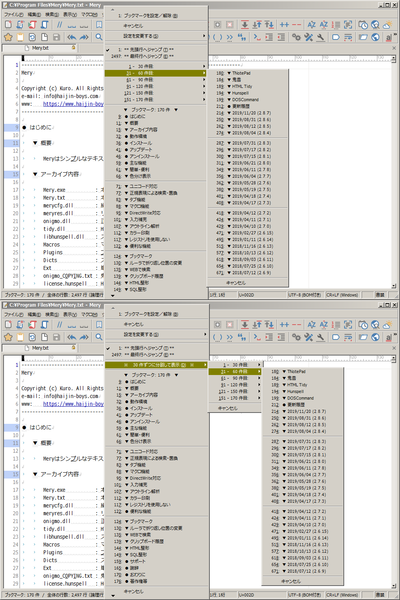Click the magnifier search icon in lower window
This screenshot has height=600, width=400.
tap(99, 337)
